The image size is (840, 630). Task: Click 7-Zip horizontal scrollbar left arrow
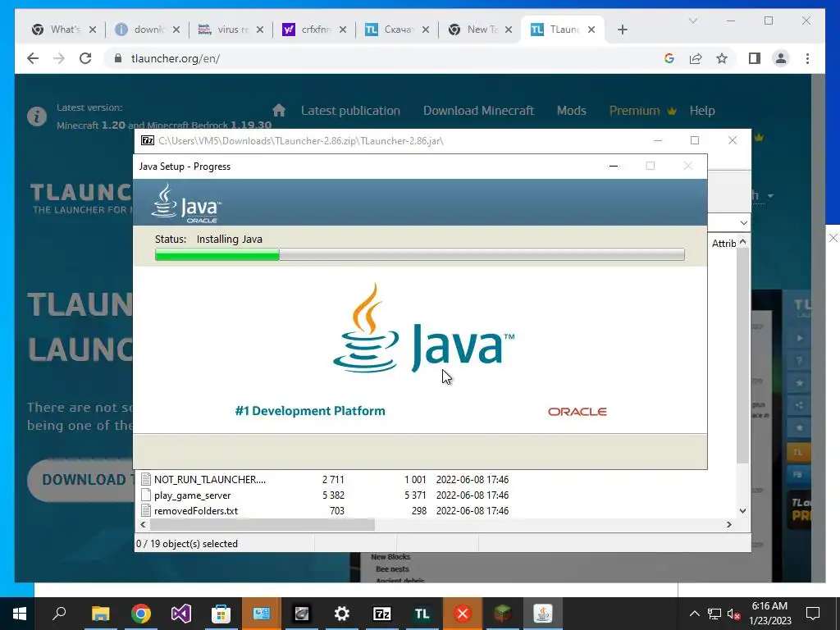click(143, 524)
